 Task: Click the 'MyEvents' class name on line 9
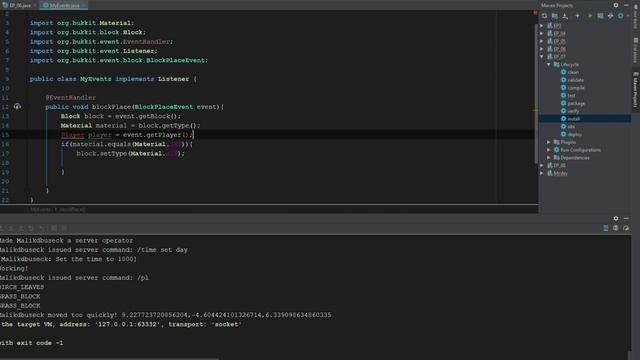click(x=96, y=79)
